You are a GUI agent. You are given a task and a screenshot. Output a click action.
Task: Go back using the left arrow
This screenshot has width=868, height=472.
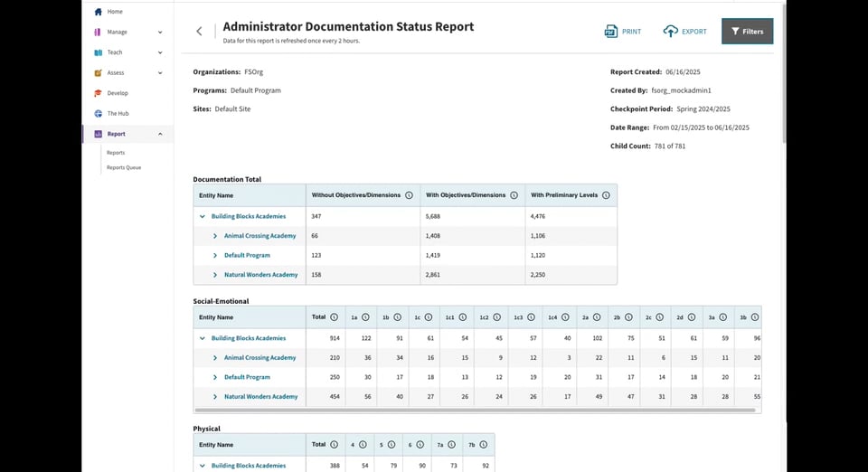coord(199,32)
